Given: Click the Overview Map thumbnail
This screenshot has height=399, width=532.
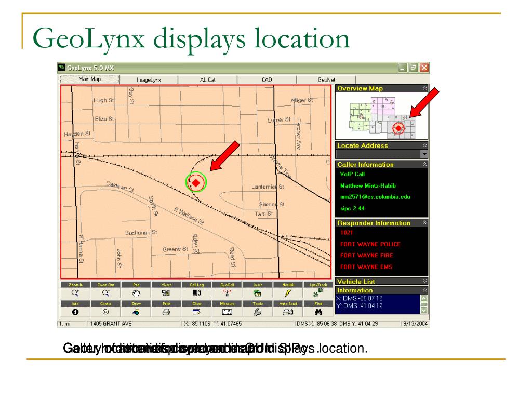Looking at the screenshot, I should point(382,116).
